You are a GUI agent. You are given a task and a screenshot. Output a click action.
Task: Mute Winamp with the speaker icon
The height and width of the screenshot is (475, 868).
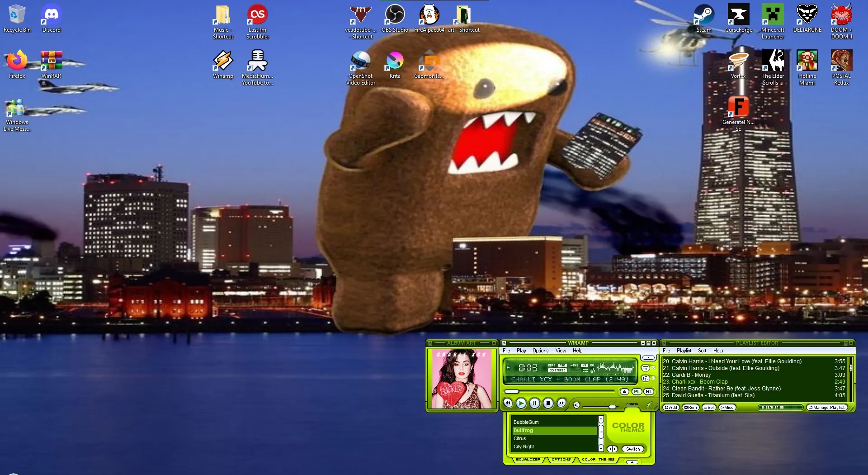(x=576, y=405)
